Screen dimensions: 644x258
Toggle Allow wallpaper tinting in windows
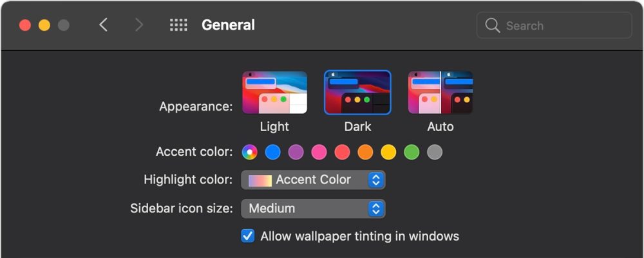point(248,236)
